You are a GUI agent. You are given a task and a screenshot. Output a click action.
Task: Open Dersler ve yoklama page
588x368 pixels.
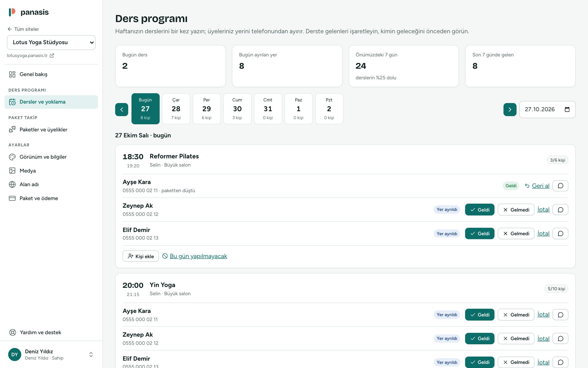[x=51, y=102]
